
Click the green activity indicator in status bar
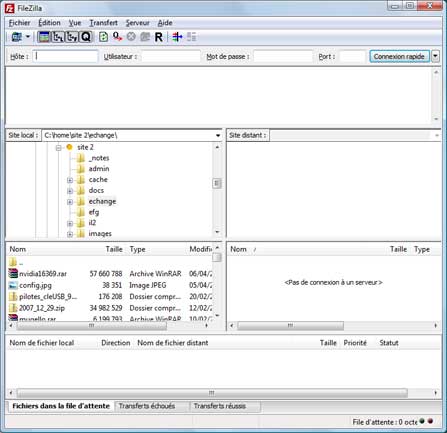point(422,421)
